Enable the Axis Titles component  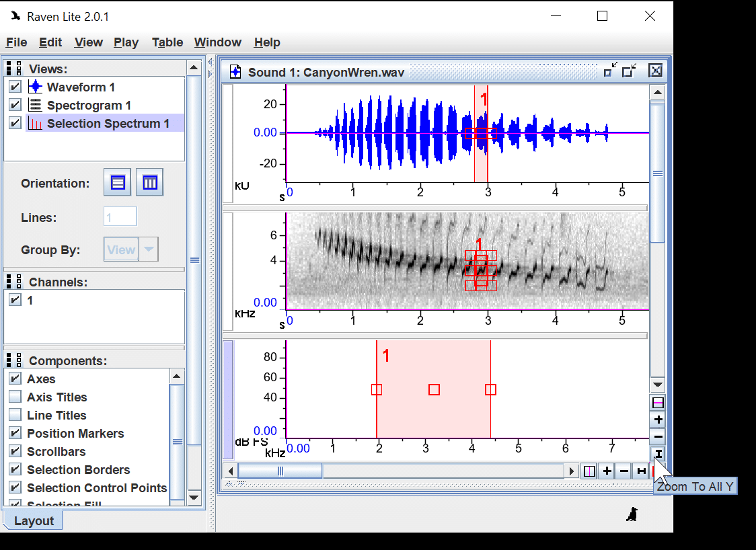[15, 397]
